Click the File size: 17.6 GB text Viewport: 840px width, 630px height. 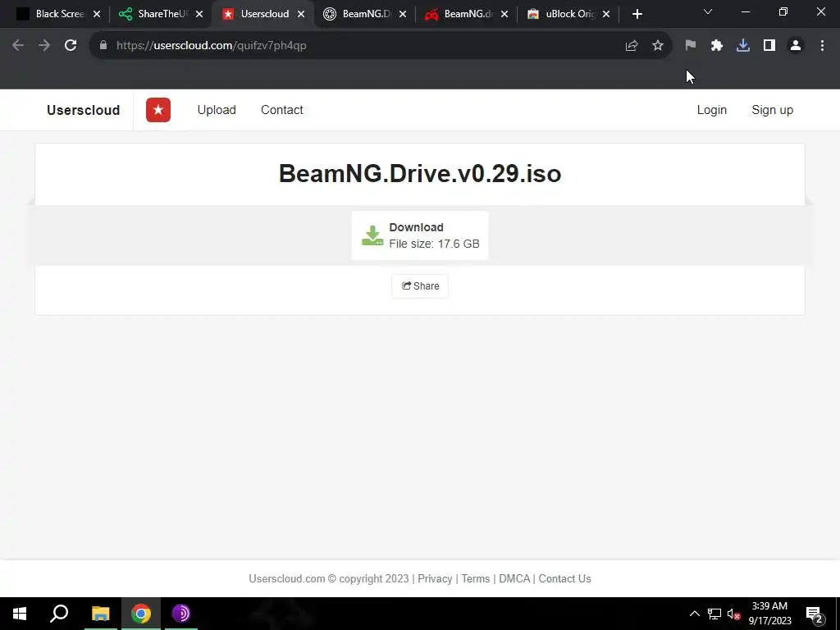pos(434,244)
